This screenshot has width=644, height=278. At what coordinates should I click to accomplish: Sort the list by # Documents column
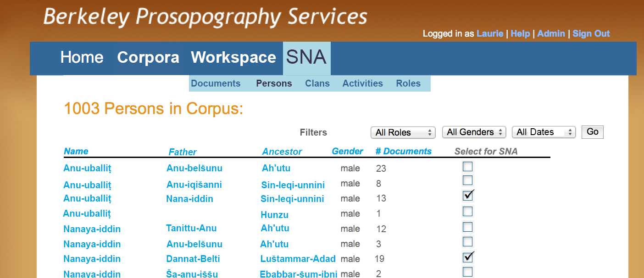[x=403, y=151]
